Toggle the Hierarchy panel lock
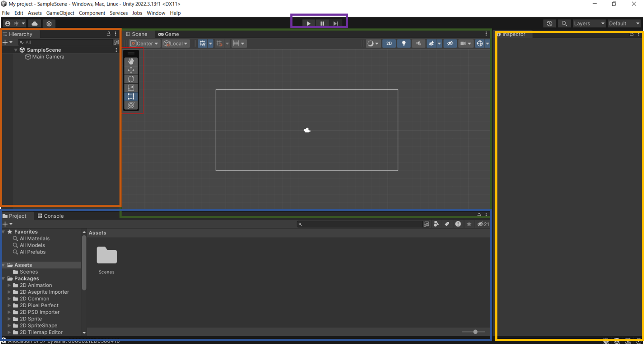This screenshot has width=644, height=344. point(108,34)
